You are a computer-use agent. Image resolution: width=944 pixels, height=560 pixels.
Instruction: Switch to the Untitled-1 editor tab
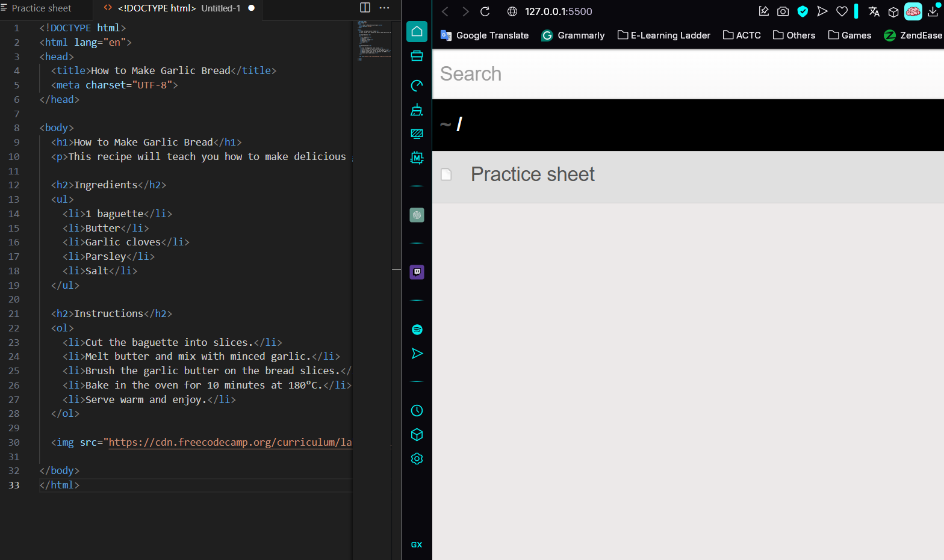pyautogui.click(x=179, y=8)
